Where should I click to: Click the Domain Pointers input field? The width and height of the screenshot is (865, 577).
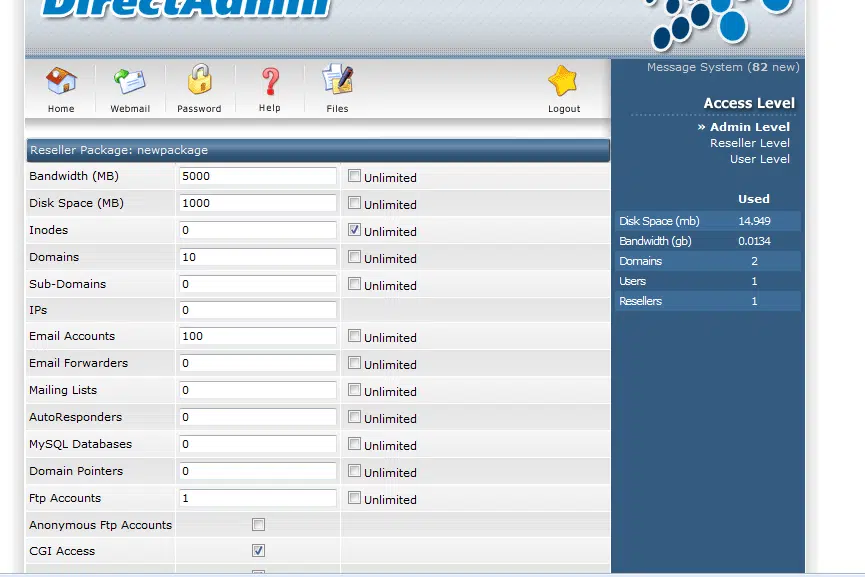pos(258,471)
